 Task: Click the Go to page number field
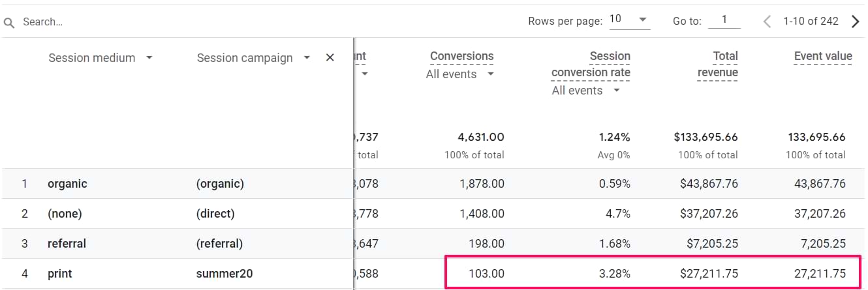point(724,21)
